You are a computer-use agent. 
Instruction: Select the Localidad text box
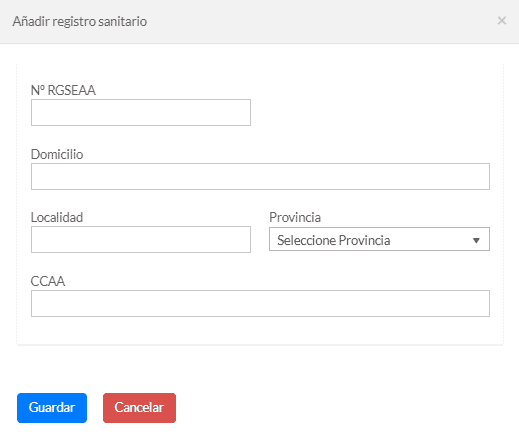pyautogui.click(x=141, y=239)
